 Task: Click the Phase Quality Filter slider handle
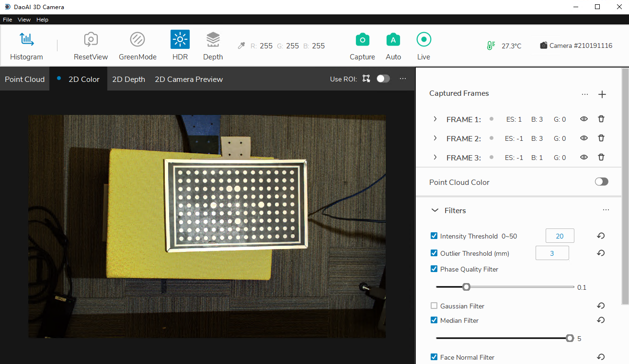point(466,287)
